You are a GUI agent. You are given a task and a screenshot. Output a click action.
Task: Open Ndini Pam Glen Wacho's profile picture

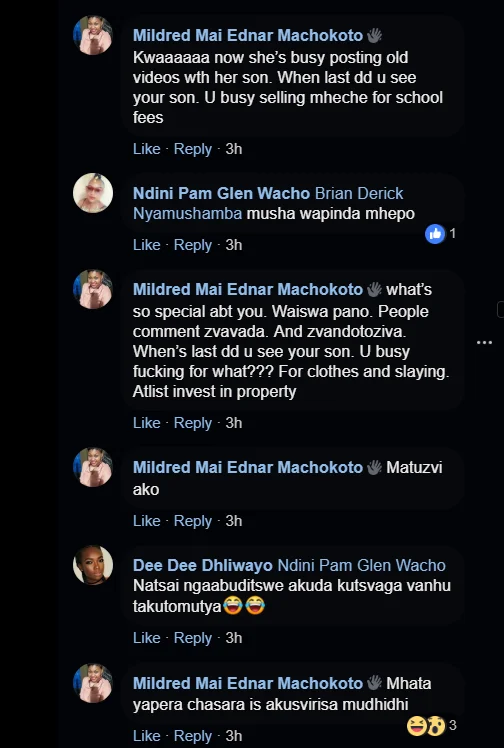click(x=93, y=193)
